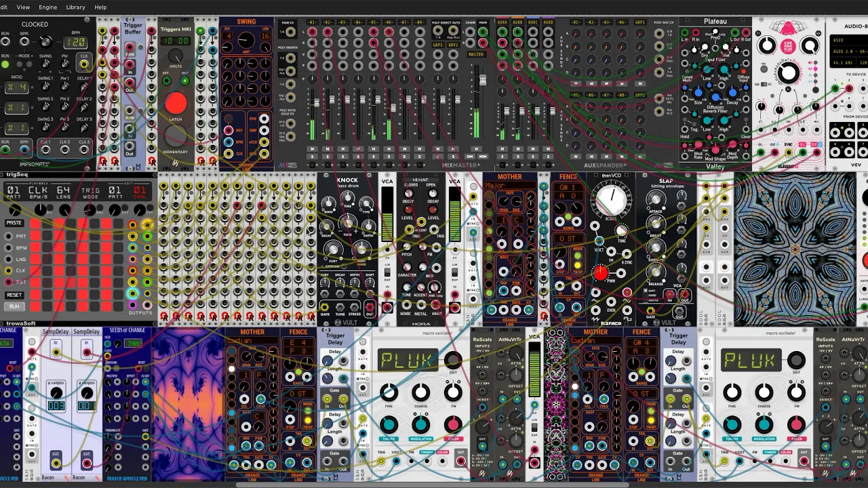Click the AMT knob on SWING
The height and width of the screenshot is (488, 868).
pos(245,41)
